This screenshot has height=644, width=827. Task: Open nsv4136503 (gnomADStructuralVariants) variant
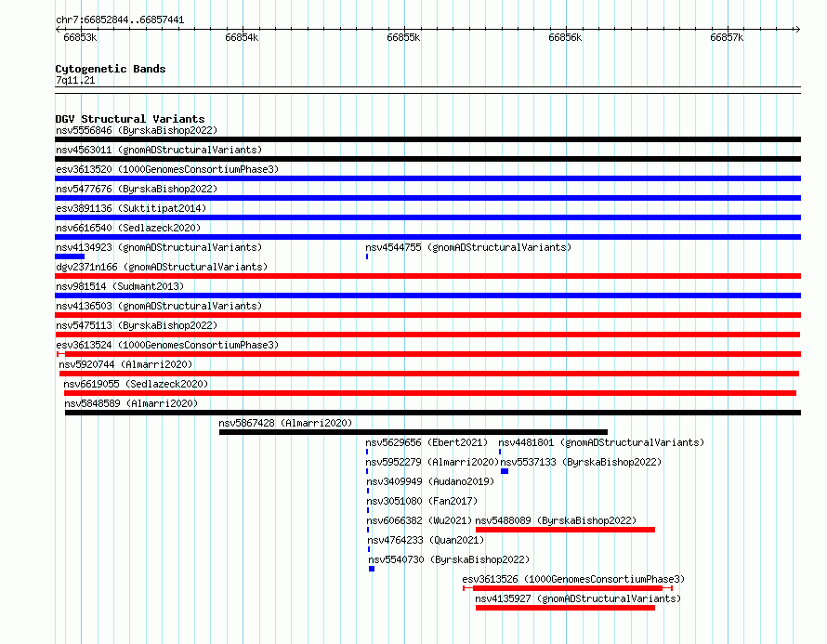coord(159,306)
